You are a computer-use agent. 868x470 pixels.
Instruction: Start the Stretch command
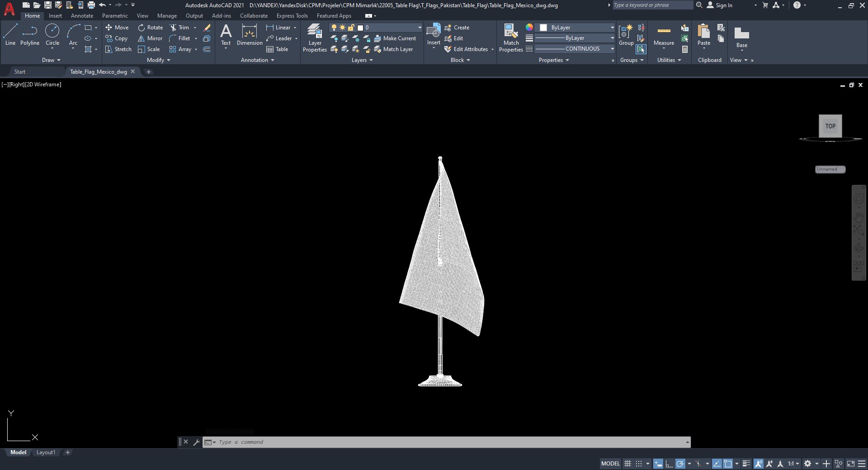(118, 49)
